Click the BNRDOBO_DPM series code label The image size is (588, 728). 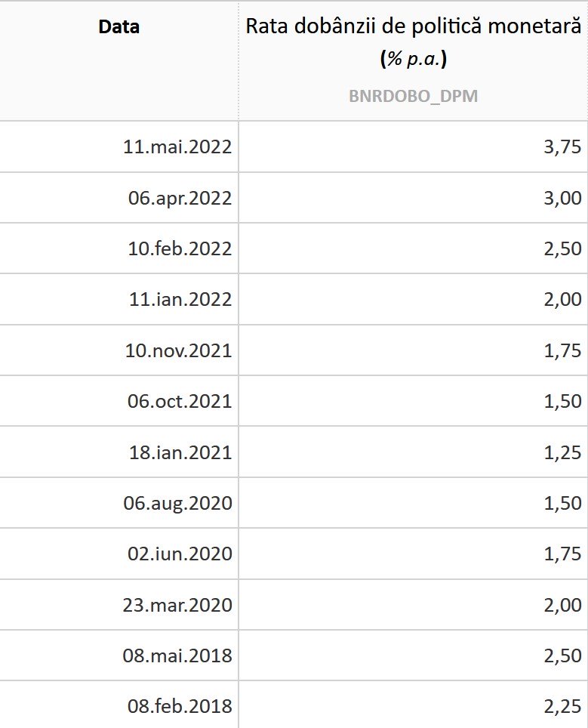pyautogui.click(x=413, y=97)
